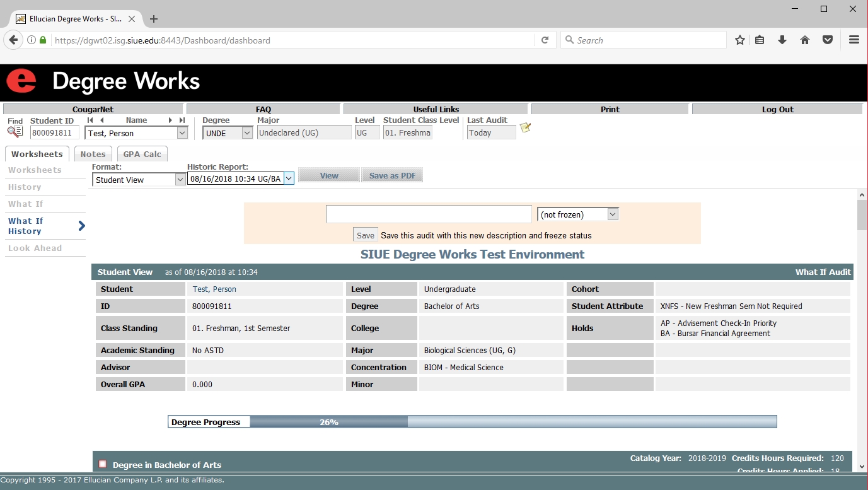Click the notepad icon beside Last Audit
This screenshot has height=490, width=868.
click(525, 128)
